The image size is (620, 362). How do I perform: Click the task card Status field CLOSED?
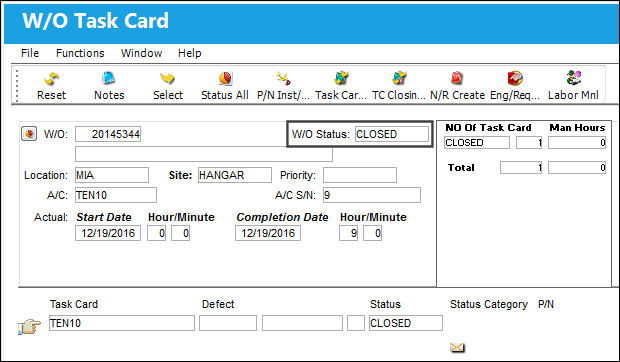tap(406, 323)
